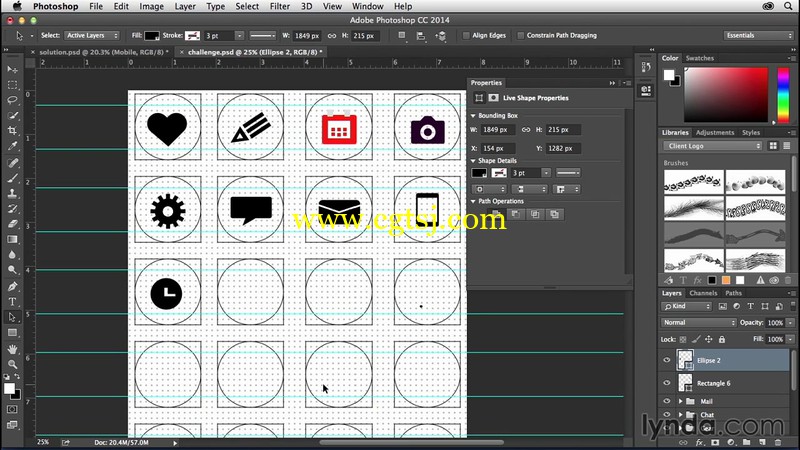Open the layer Kind filter dropdown

tap(687, 306)
